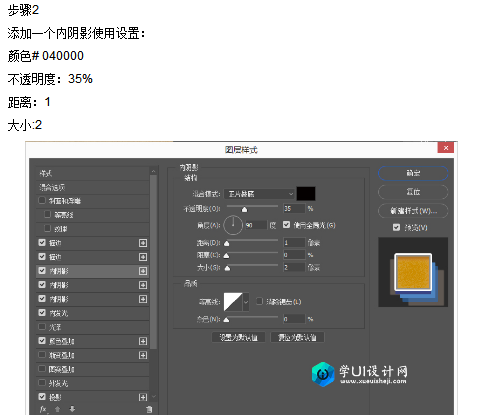Open the 混合模式 blend mode dropdown
Screen dimensions: 486x415
pyautogui.click(x=260, y=194)
